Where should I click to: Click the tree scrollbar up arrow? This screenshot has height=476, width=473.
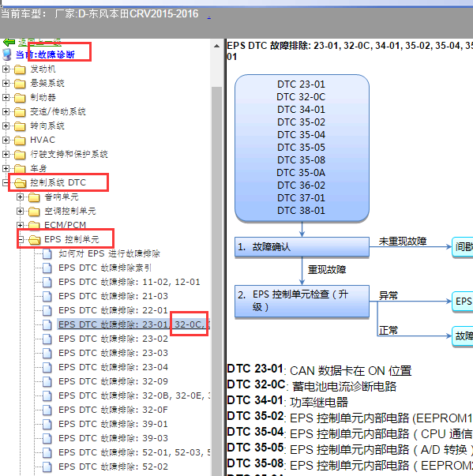(x=217, y=47)
